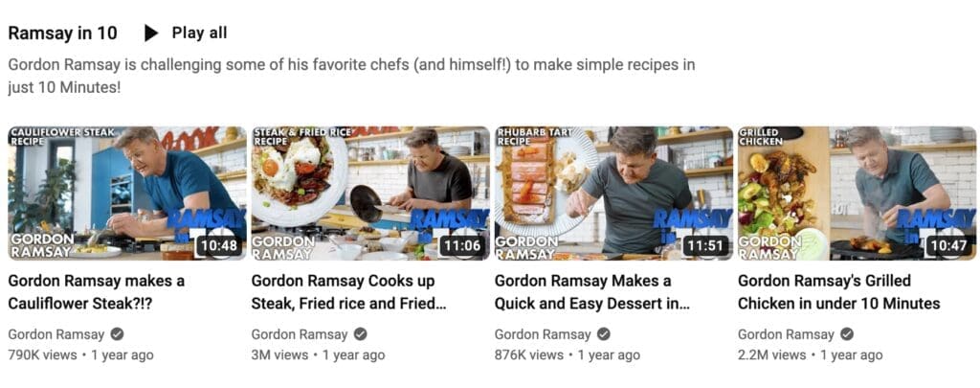Click the verified checkmark under Grilled Chicken video
Screen dimensions: 980x388
point(847,334)
